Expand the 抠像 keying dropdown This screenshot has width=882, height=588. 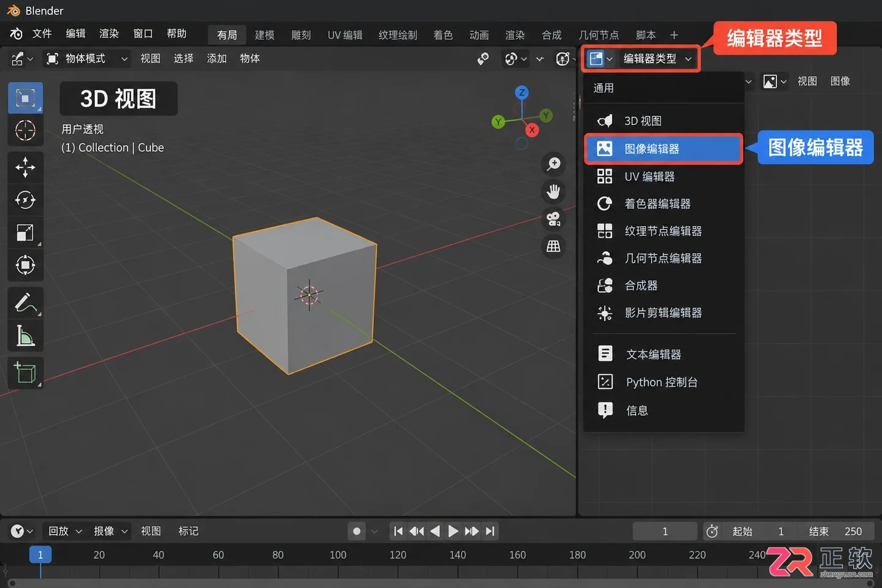point(110,531)
